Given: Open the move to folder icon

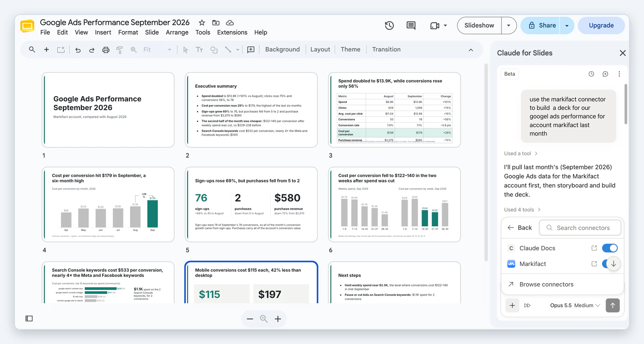Looking at the screenshot, I should (x=216, y=23).
